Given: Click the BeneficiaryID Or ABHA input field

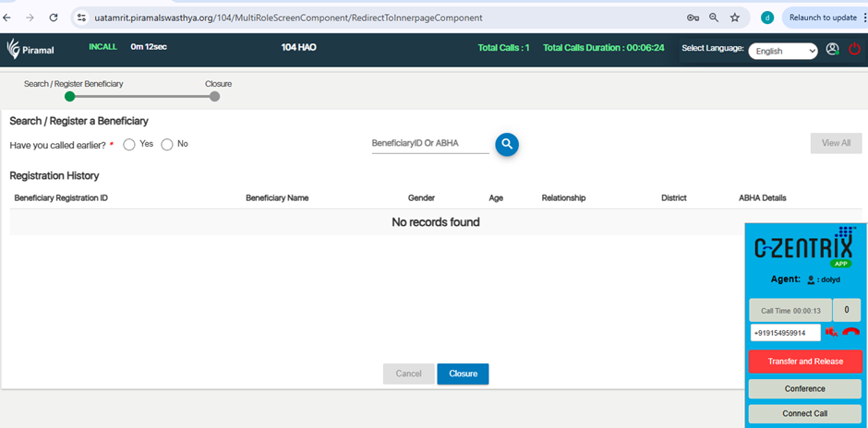Looking at the screenshot, I should click(429, 144).
